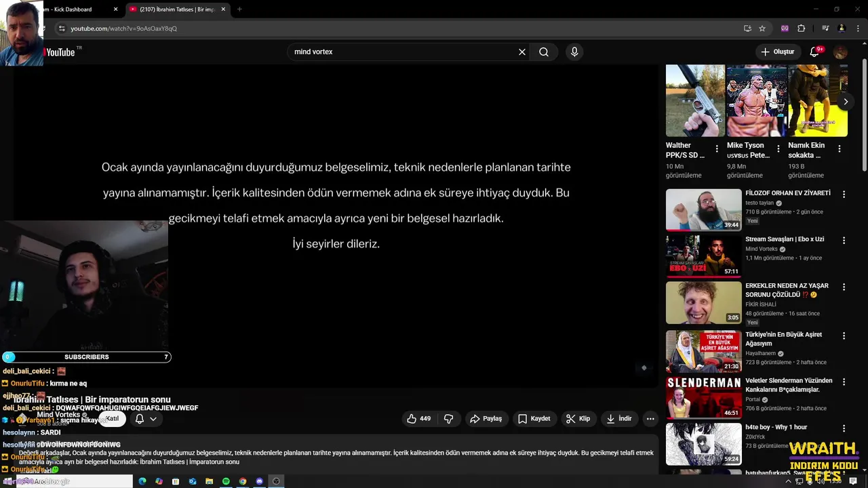The image size is (868, 488).
Task: Open h4te boy - Why 1 hour title
Action: pos(776,427)
